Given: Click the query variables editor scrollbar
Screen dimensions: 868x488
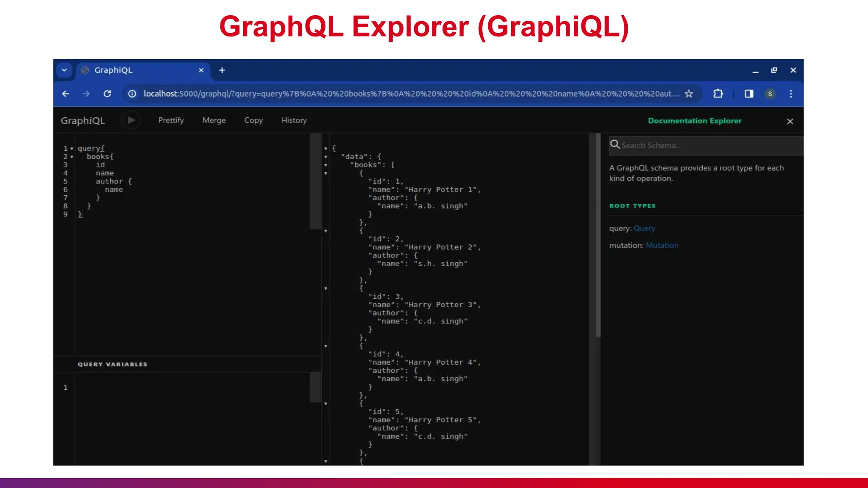Looking at the screenshot, I should [315, 387].
